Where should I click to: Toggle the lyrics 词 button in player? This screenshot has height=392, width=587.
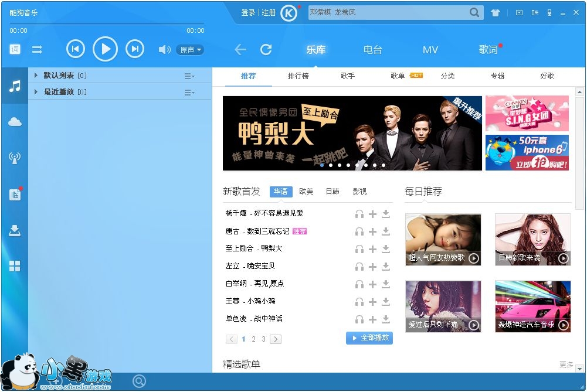click(x=15, y=49)
